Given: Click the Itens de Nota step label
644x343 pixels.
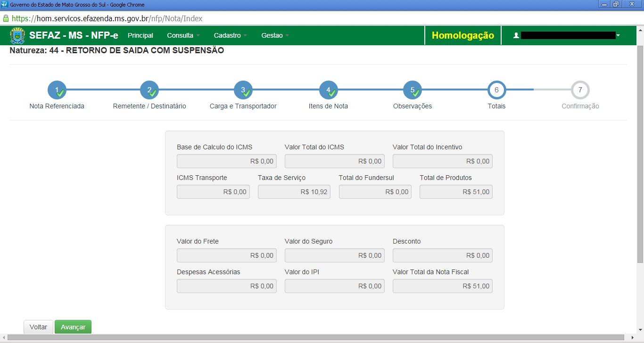Looking at the screenshot, I should click(328, 106).
